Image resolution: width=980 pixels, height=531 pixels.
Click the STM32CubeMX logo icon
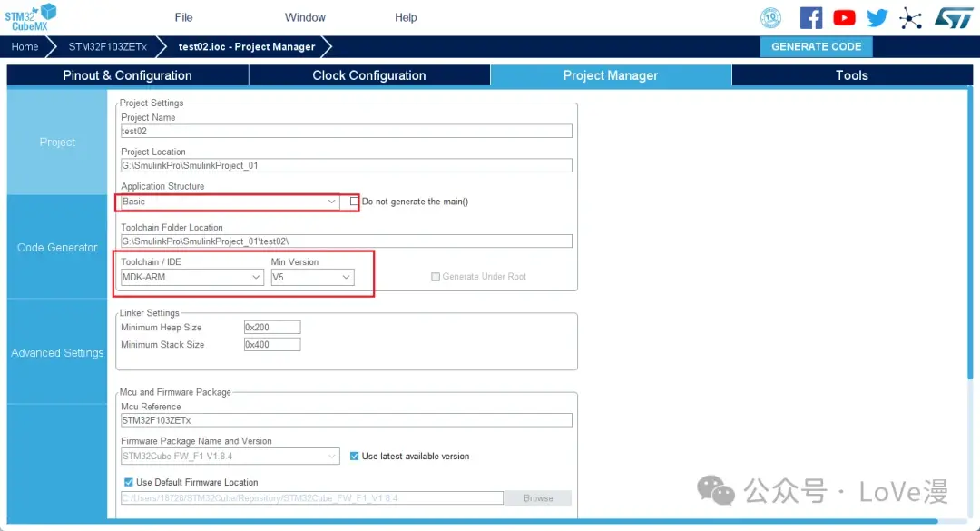(31, 17)
